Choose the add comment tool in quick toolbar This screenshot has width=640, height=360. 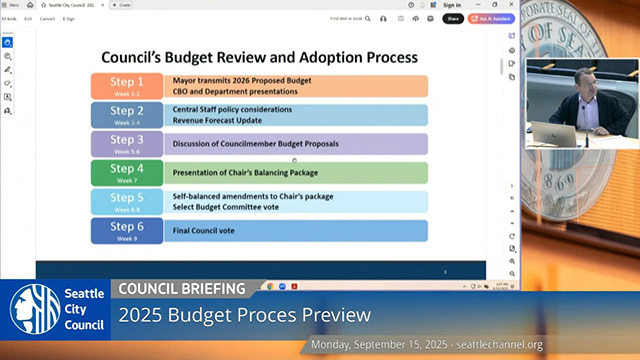point(7,56)
